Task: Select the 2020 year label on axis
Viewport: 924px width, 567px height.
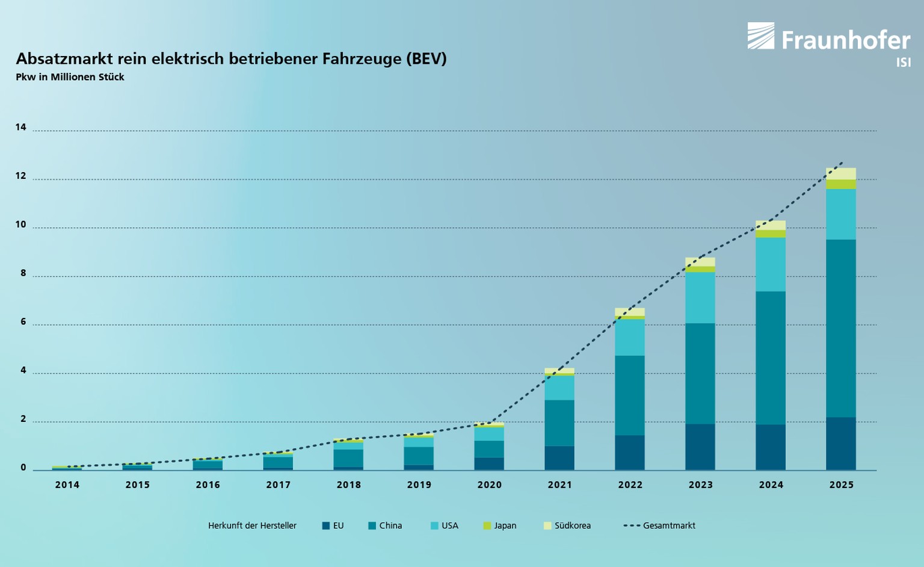Action: [x=489, y=485]
